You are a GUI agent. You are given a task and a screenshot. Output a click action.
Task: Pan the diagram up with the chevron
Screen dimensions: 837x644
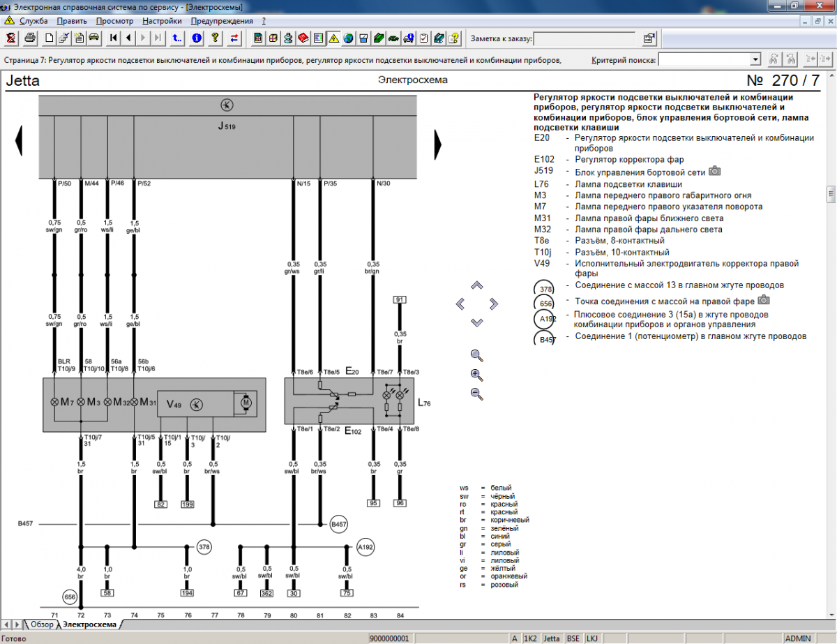tap(477, 285)
